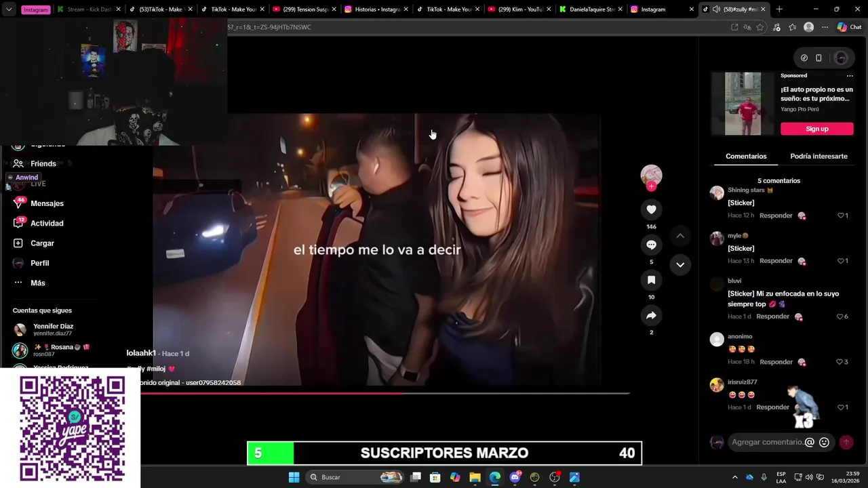Open the browser settings three-dot menu
This screenshot has width=868, height=488.
[x=825, y=27]
